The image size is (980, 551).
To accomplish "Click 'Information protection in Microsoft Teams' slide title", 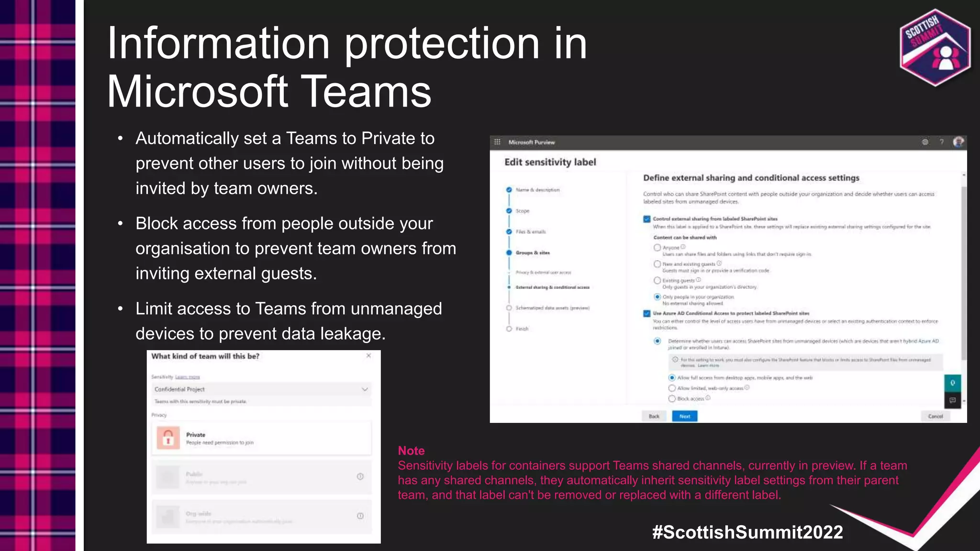I will 346,67.
